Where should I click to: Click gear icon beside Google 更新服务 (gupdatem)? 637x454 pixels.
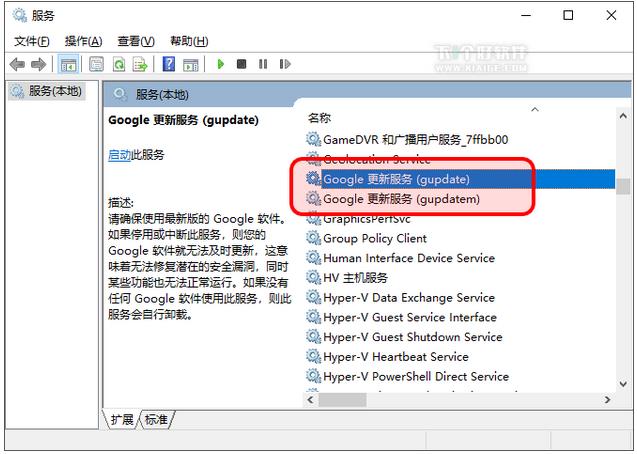pyautogui.click(x=313, y=199)
